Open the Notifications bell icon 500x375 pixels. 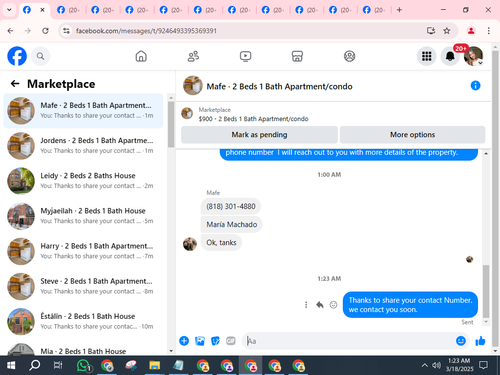point(450,56)
